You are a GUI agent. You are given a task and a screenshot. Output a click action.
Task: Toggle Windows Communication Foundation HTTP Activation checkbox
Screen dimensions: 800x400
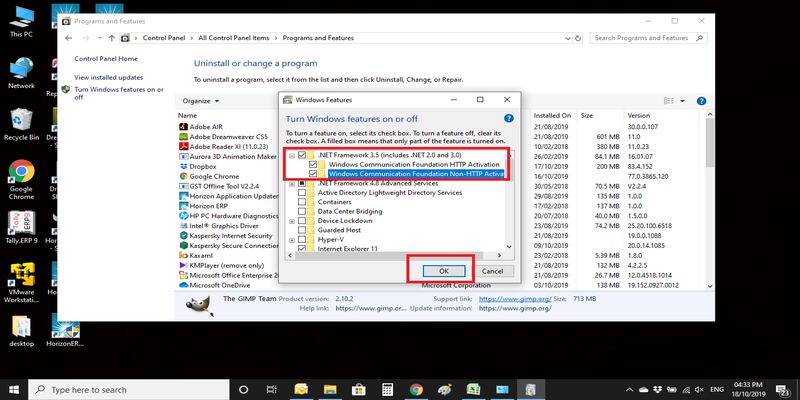click(x=313, y=164)
